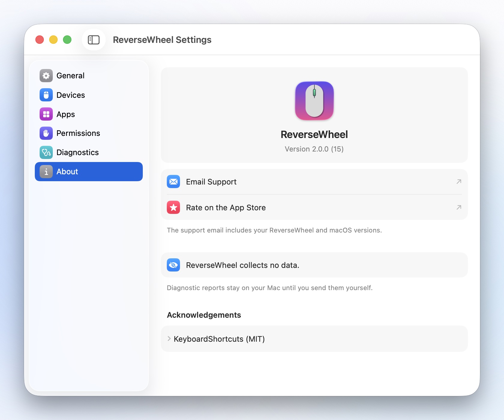504x420 pixels.
Task: Click the General gear icon
Action: 46,76
